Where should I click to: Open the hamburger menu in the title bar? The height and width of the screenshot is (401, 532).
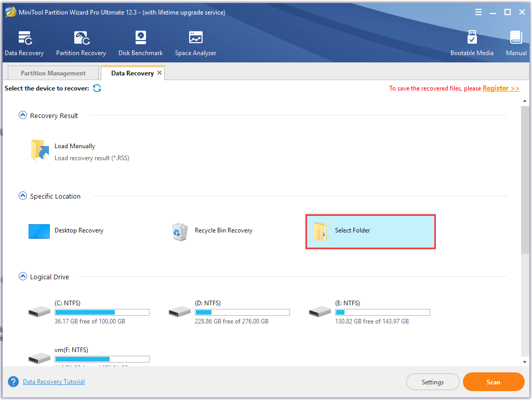(x=478, y=12)
